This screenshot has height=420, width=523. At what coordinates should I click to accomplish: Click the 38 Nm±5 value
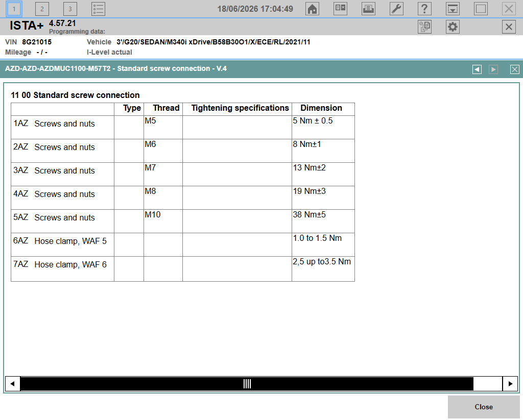[309, 214]
